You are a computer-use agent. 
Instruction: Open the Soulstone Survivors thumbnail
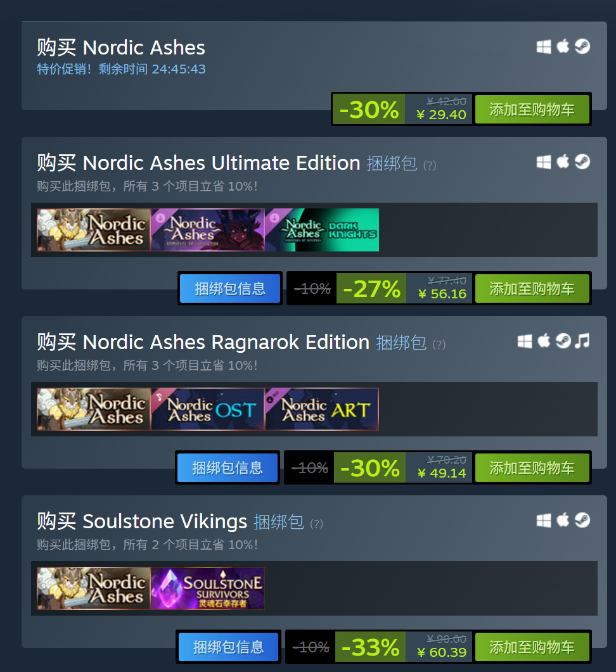click(x=208, y=588)
